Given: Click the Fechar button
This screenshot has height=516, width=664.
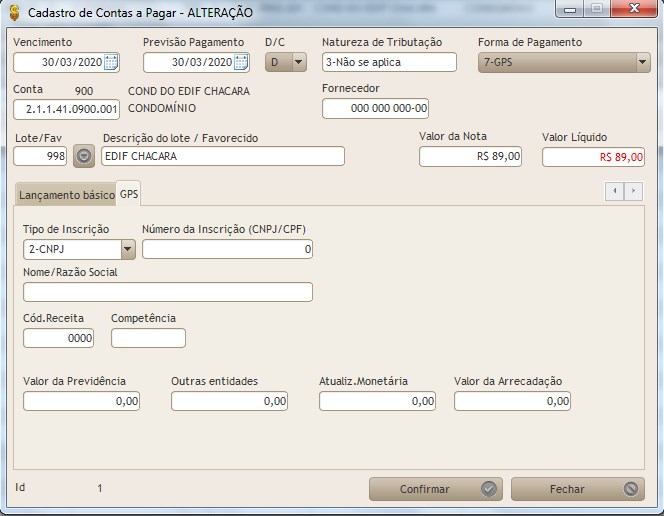Looking at the screenshot, I should [x=577, y=489].
